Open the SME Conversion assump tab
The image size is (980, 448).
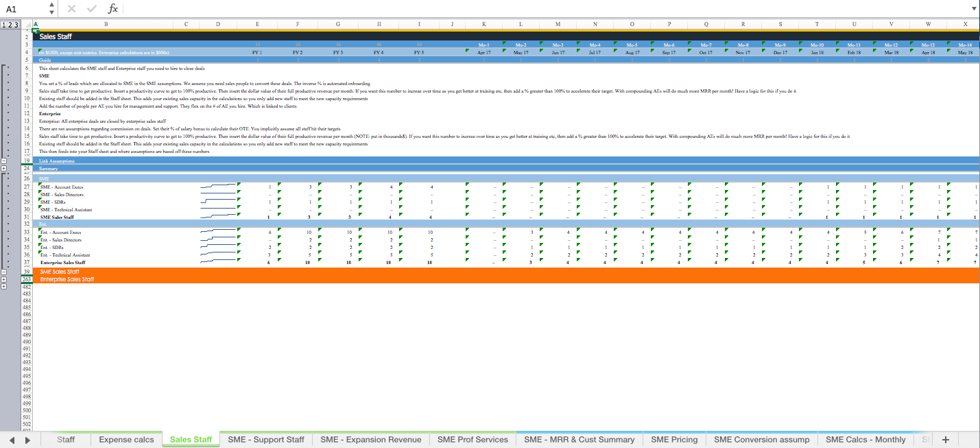[x=762, y=440]
